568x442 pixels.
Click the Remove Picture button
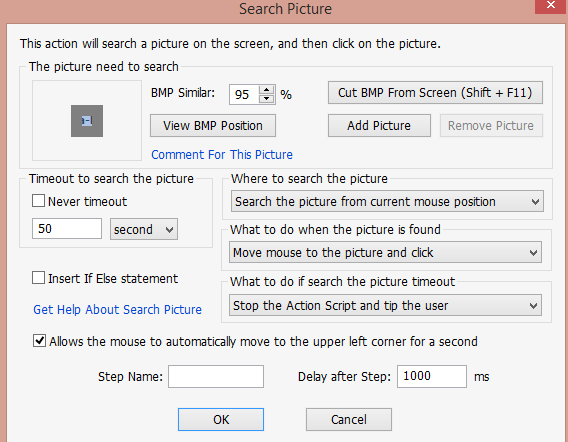tap(491, 126)
